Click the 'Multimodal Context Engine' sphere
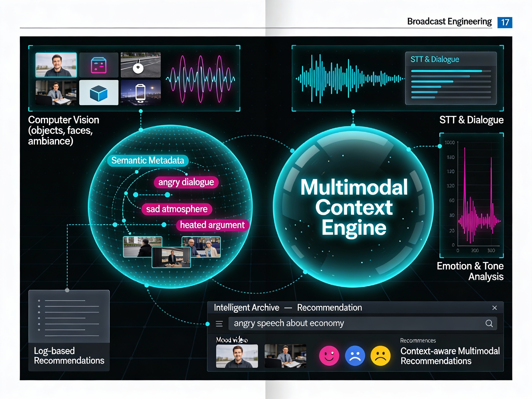The width and height of the screenshot is (532, 399). (x=354, y=207)
